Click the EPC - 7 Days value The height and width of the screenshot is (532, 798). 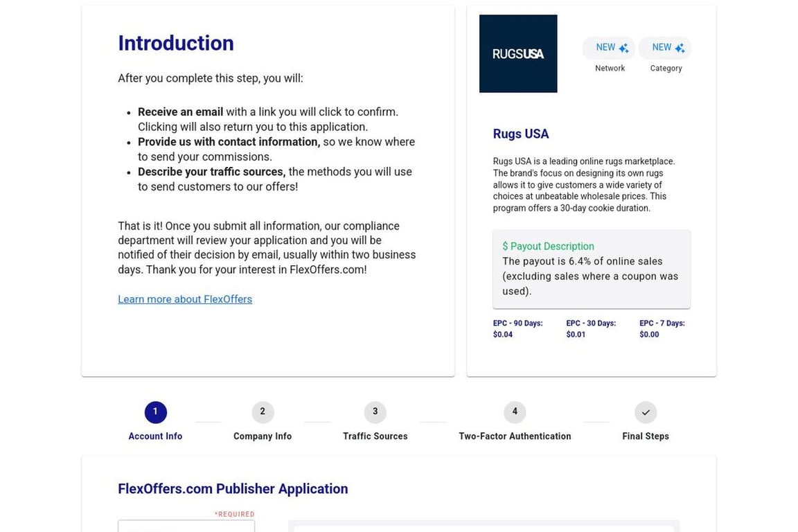click(x=649, y=335)
